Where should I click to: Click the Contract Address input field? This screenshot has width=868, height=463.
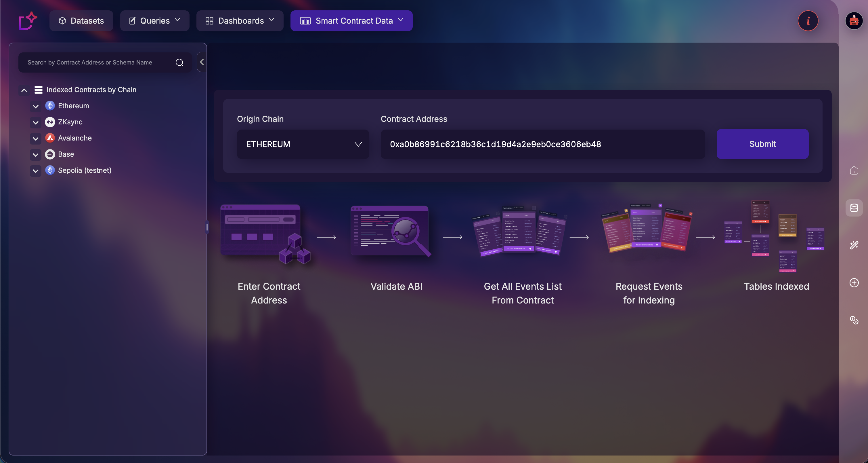pyautogui.click(x=542, y=144)
